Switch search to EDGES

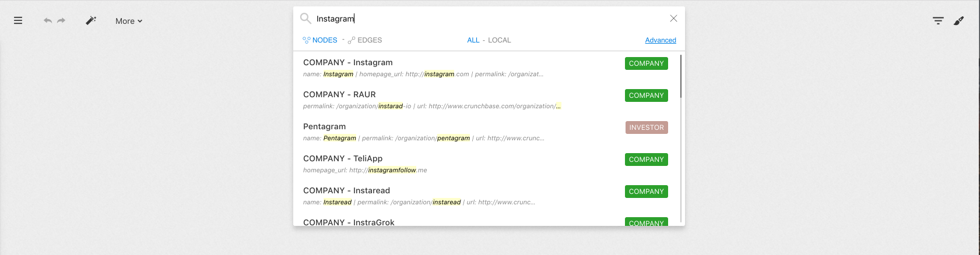[365, 40]
